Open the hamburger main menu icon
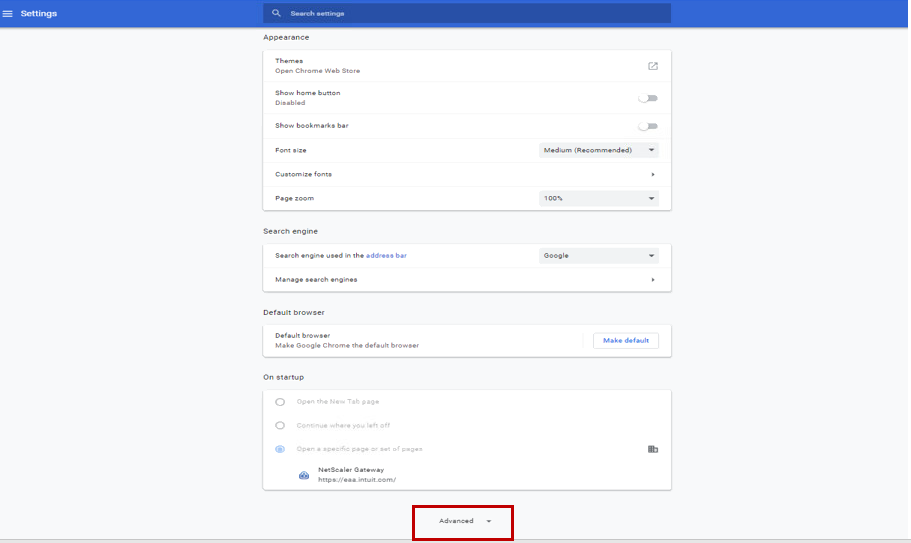The image size is (911, 543). tap(8, 13)
